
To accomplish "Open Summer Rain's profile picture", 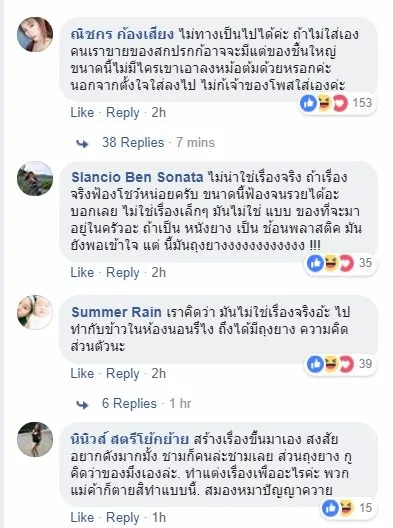I will [x=35, y=312].
